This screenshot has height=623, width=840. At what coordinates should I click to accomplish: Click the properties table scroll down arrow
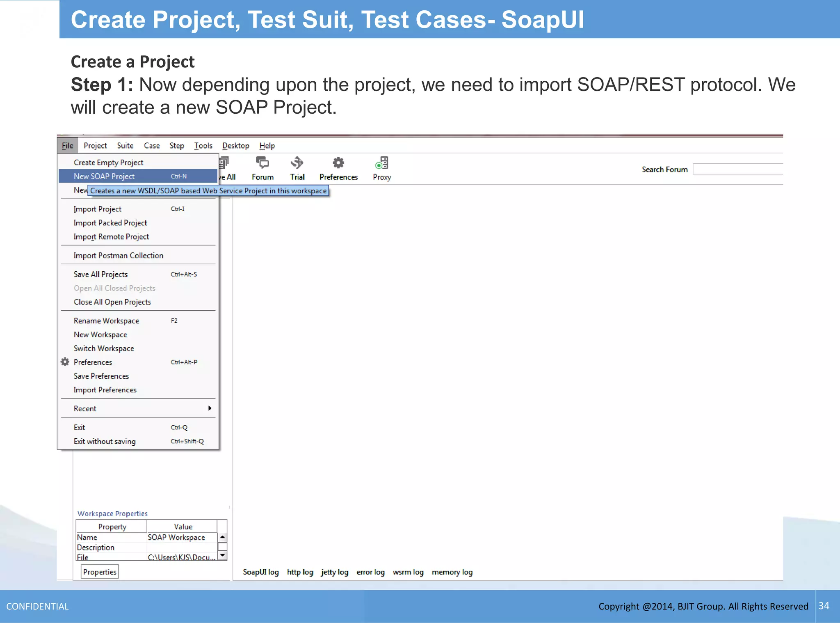click(222, 555)
